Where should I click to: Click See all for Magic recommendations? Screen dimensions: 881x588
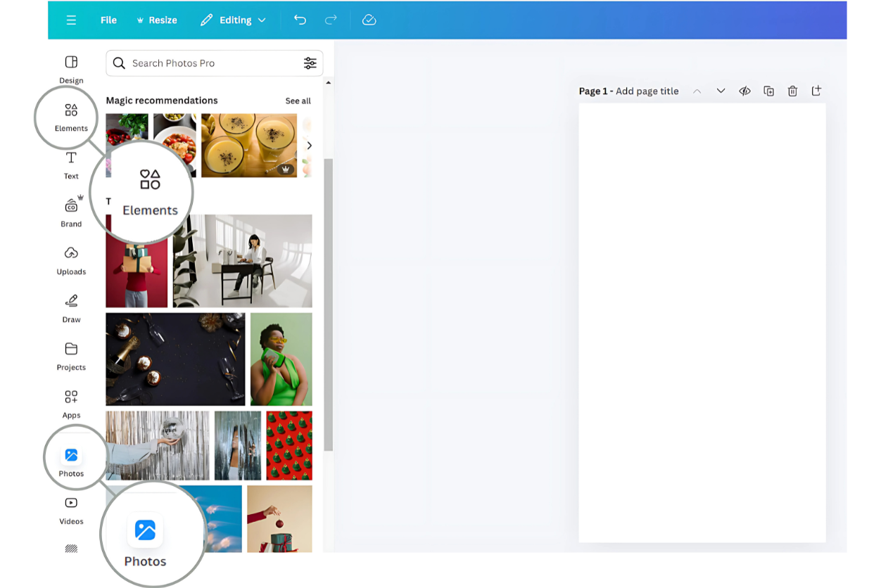pos(298,101)
